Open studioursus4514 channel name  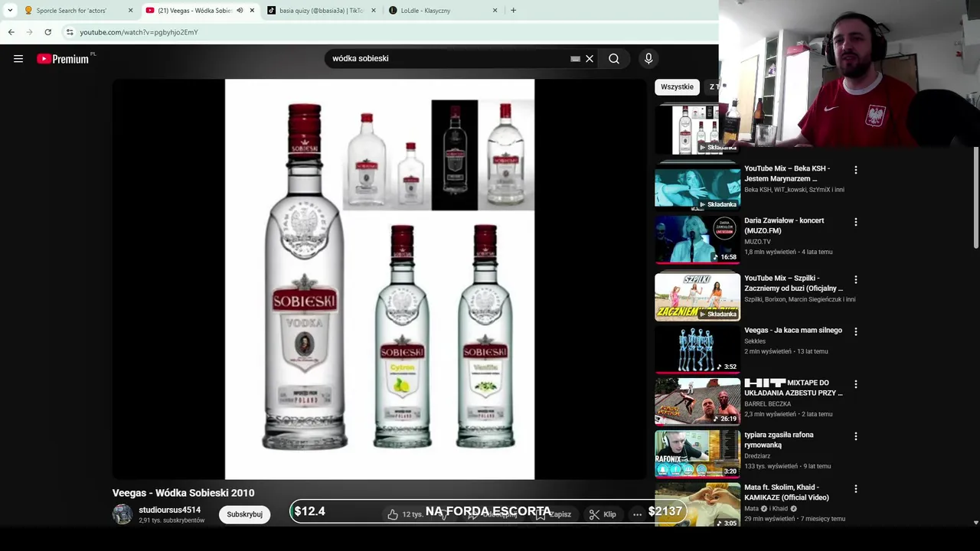169,510
